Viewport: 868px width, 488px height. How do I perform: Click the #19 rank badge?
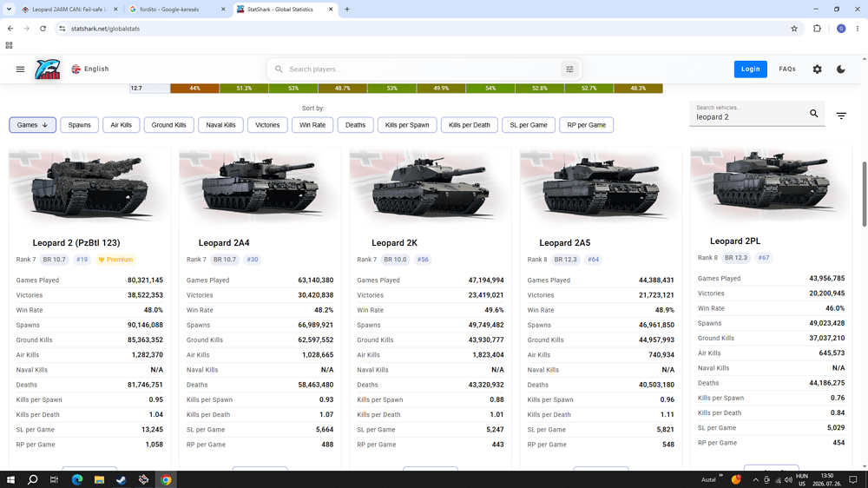tap(82, 260)
